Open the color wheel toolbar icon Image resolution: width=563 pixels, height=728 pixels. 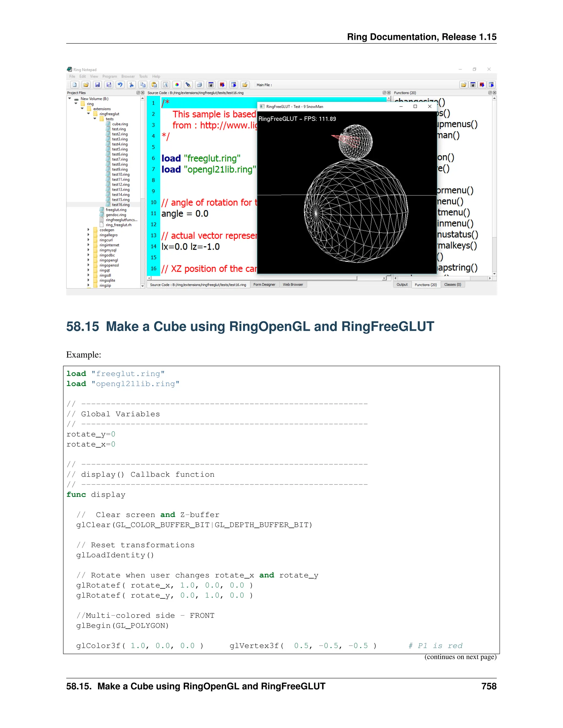(177, 85)
